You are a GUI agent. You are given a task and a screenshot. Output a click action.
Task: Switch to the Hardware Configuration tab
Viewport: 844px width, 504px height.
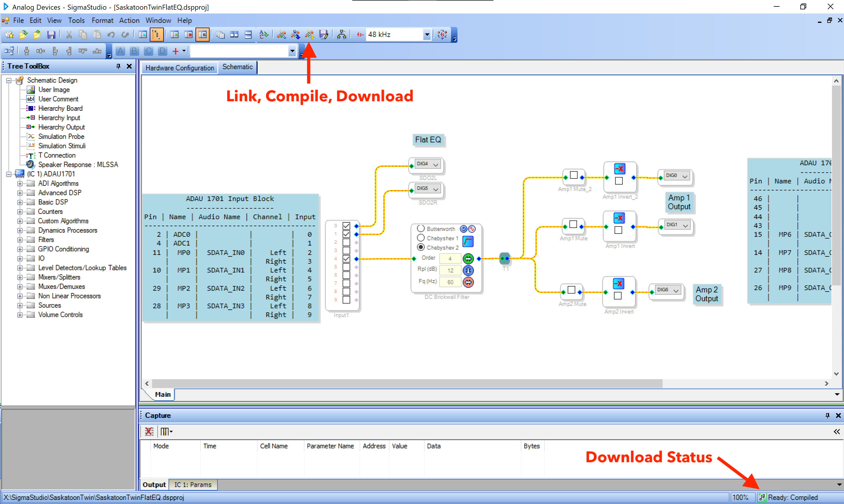point(180,68)
